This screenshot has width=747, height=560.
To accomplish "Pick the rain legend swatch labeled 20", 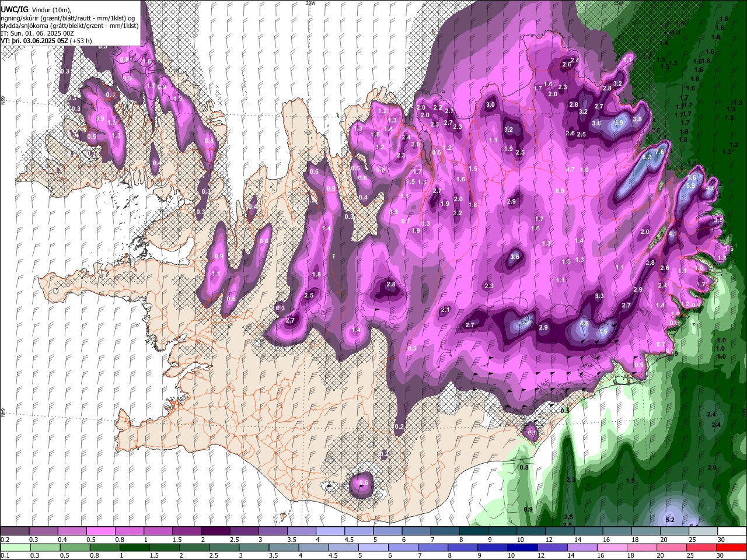I will coord(671,547).
